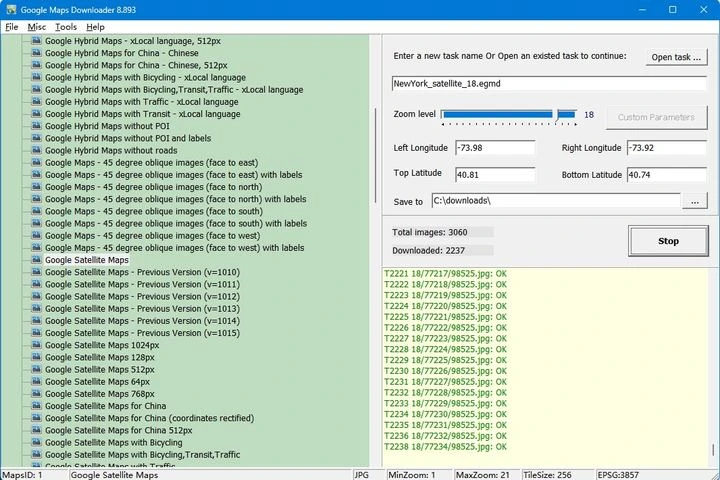Stop the download with the Stop button

pyautogui.click(x=668, y=241)
